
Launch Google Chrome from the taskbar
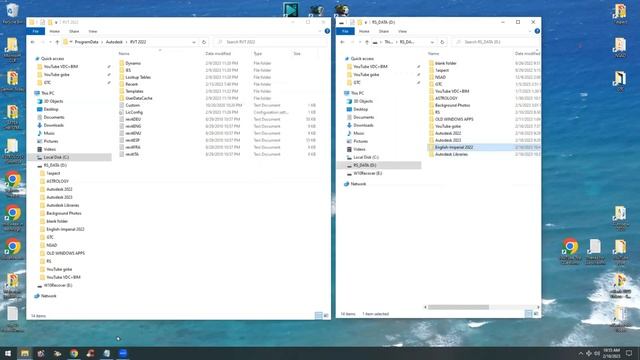point(74,353)
